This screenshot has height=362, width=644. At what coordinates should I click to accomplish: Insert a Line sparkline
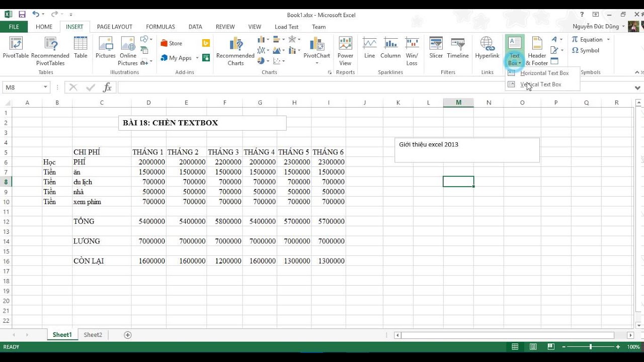point(370,48)
